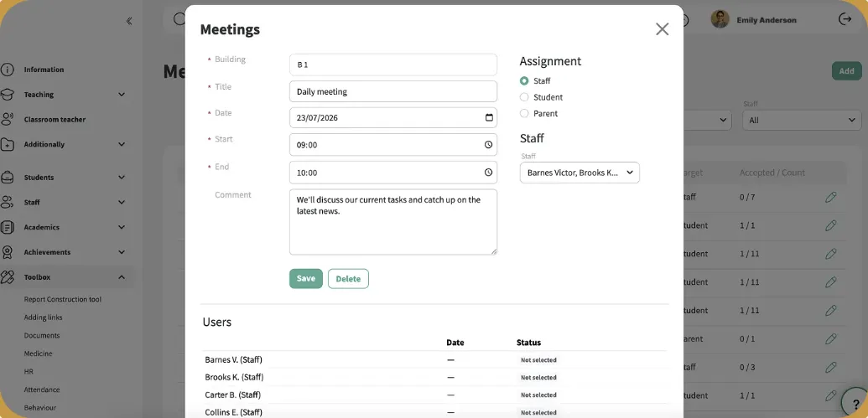Expand the Students menu chevron
868x418 pixels.
tap(122, 178)
